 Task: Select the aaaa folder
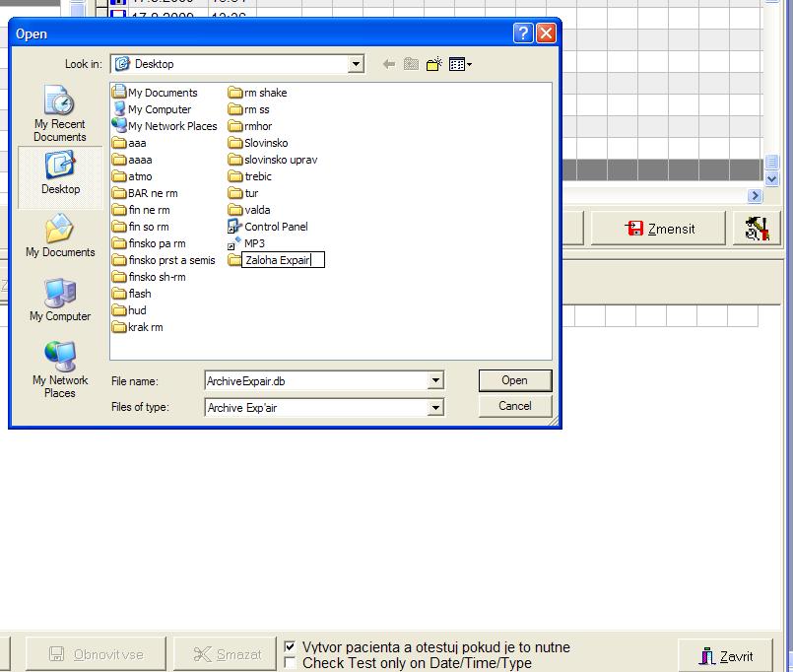[132, 160]
